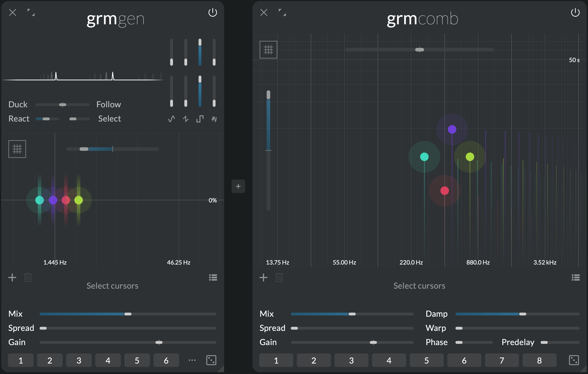Toggle the grmcomb power bypass button
This screenshot has width=588, height=374.
click(575, 12)
